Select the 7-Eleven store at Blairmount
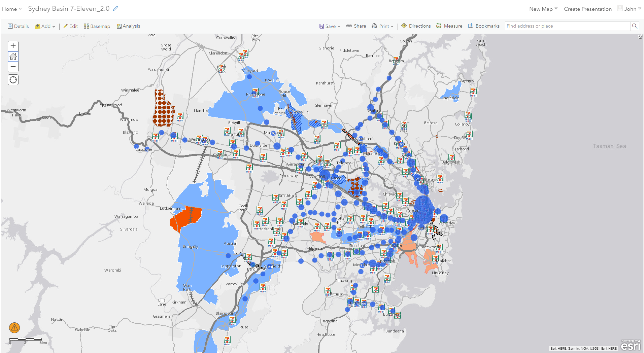The width and height of the screenshot is (644, 353). 232,320
